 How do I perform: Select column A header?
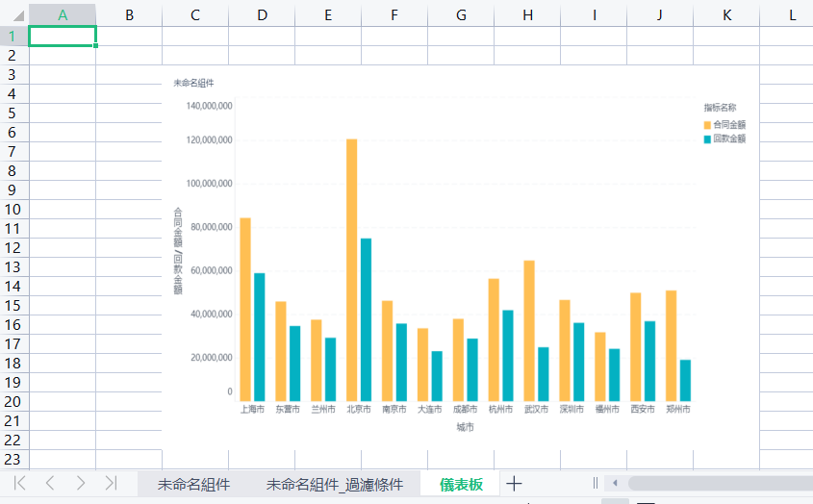click(x=63, y=15)
